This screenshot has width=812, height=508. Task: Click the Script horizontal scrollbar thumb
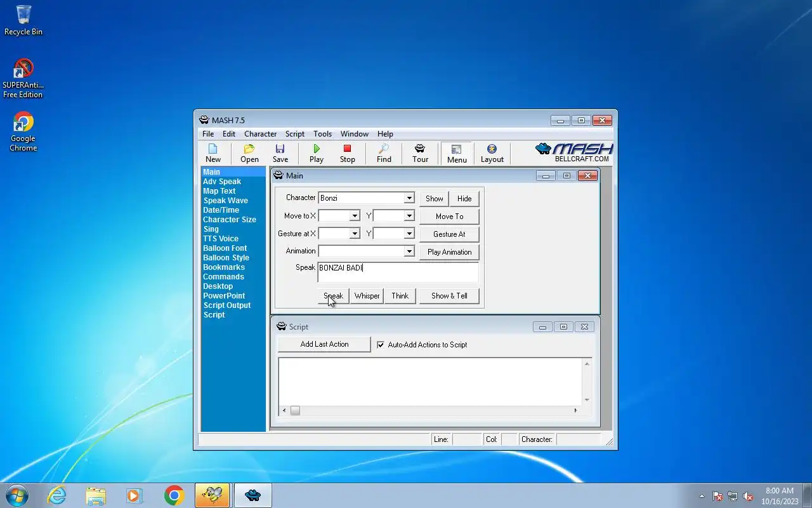click(295, 411)
